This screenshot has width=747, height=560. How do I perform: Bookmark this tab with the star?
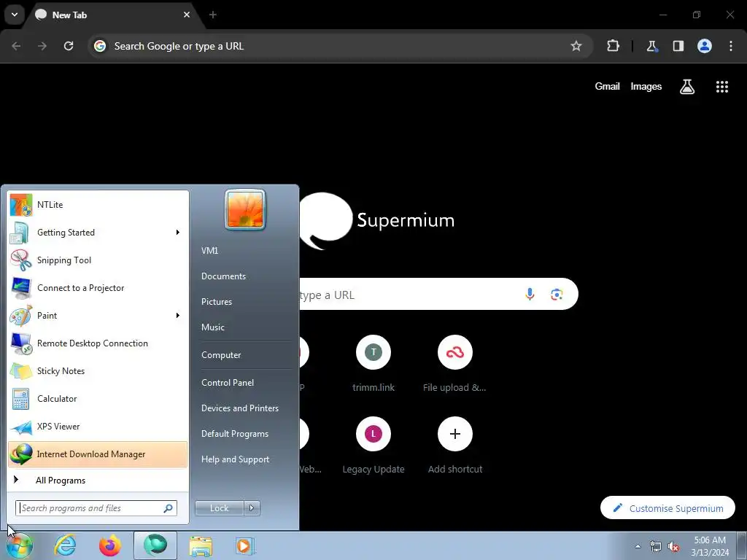pyautogui.click(x=576, y=46)
